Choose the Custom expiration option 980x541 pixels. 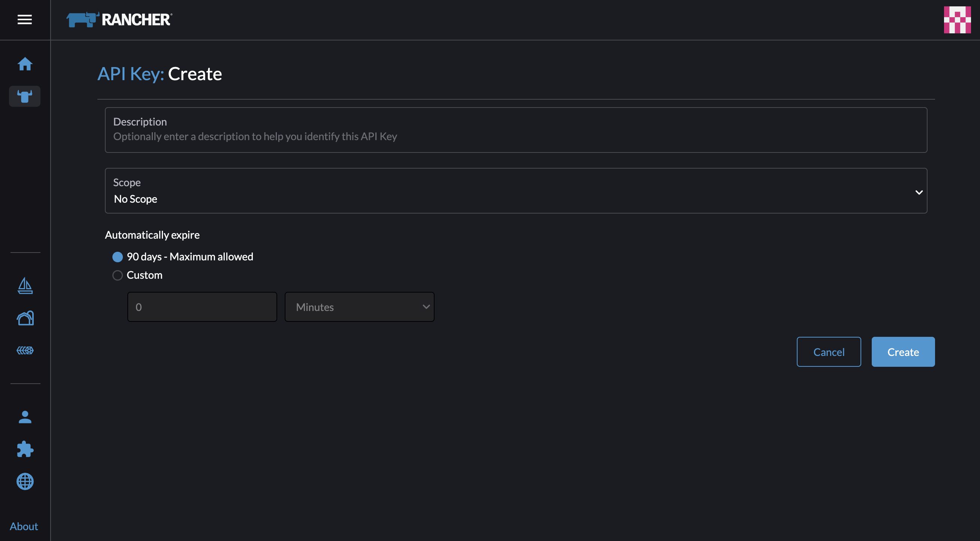118,275
